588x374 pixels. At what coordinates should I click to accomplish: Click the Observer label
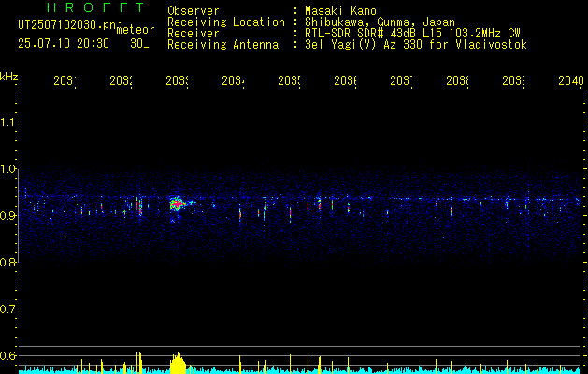coord(194,11)
